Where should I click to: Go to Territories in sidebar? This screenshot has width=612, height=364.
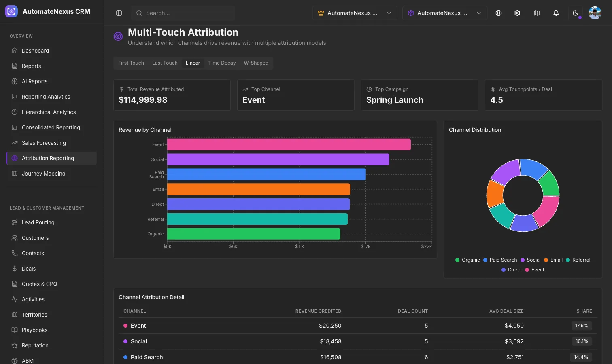(x=52, y=315)
